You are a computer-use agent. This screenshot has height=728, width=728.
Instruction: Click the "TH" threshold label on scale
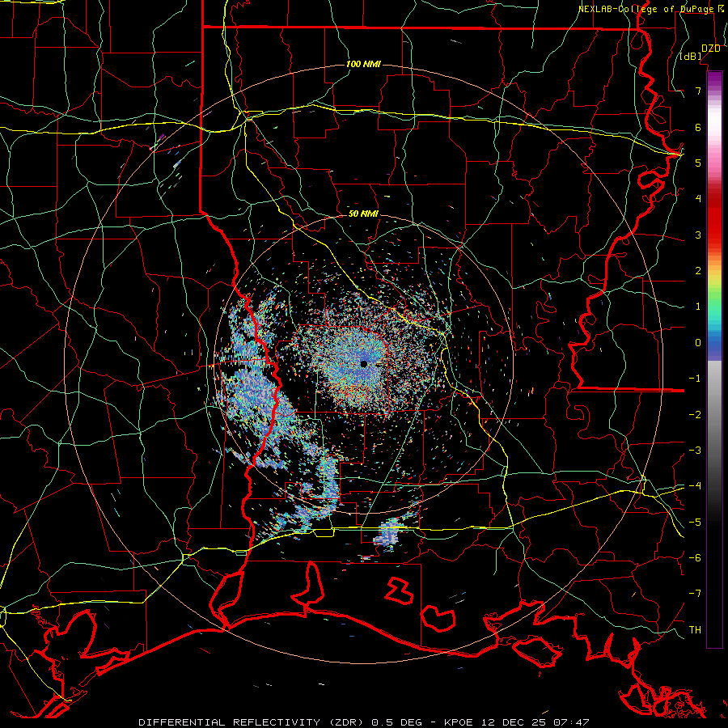pos(695,630)
